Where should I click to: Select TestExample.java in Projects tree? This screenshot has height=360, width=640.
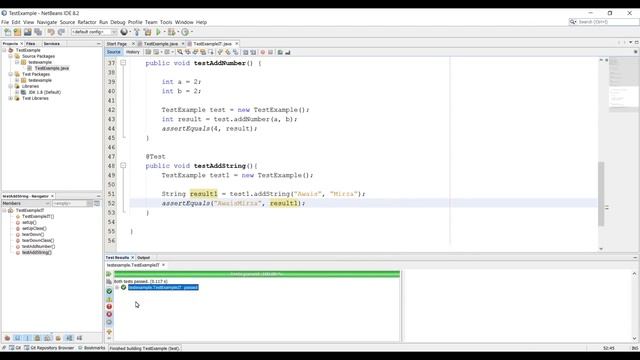click(52, 68)
